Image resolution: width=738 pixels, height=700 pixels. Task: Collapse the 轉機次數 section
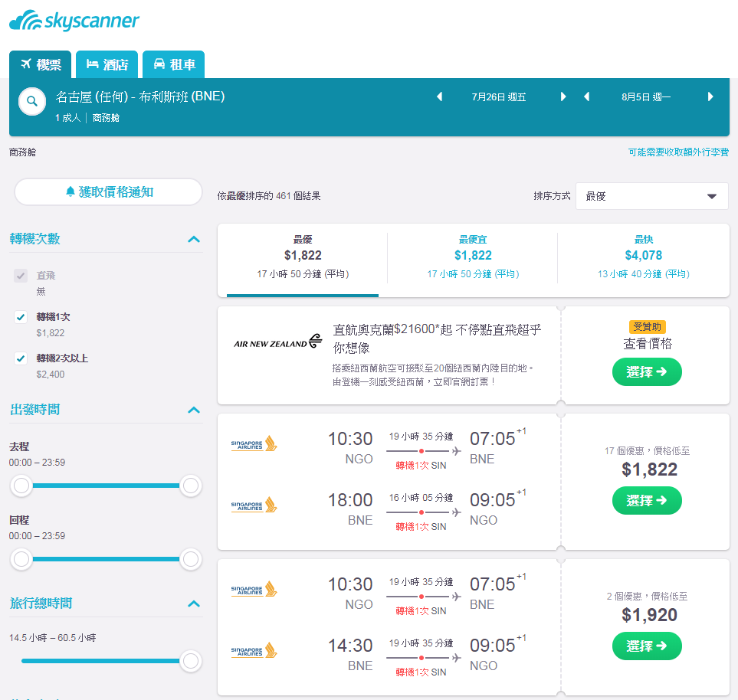click(194, 239)
